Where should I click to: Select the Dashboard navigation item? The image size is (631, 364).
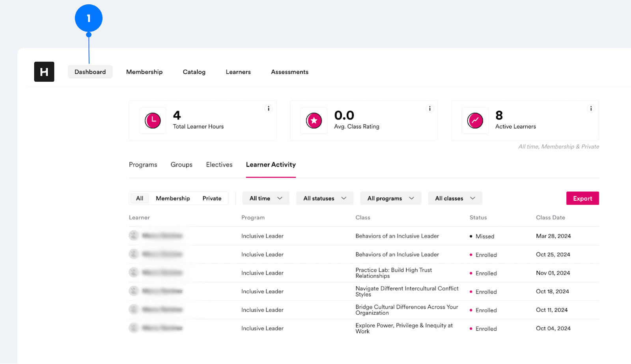click(x=90, y=71)
